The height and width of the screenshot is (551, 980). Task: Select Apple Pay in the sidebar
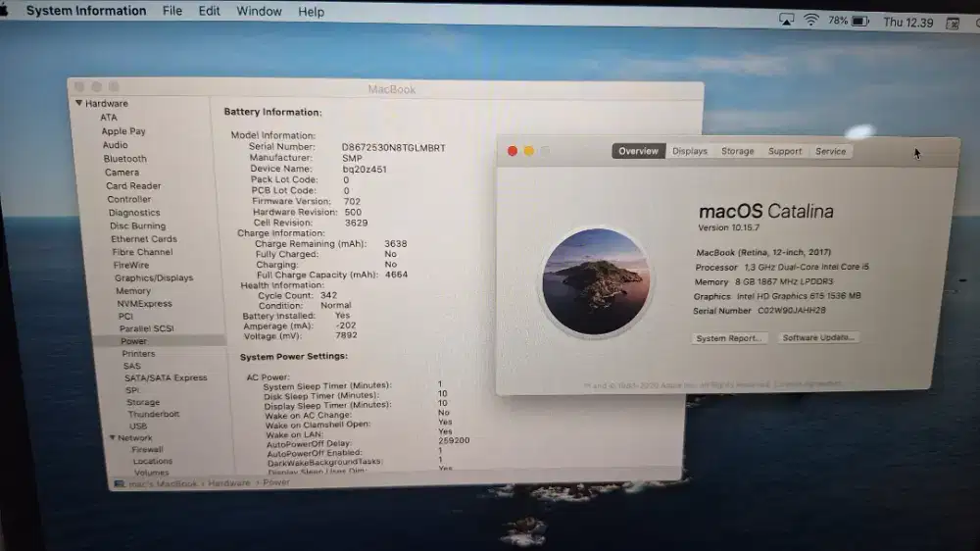click(123, 130)
